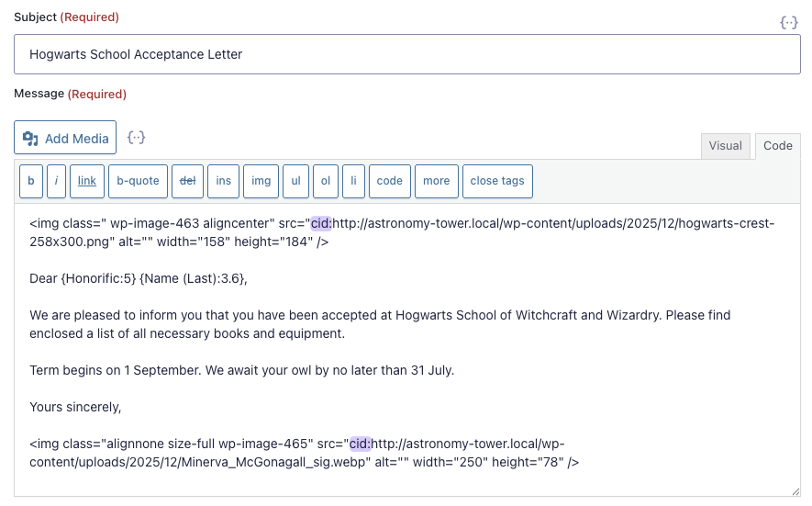
Task: Insert a link with the link button
Action: (86, 181)
